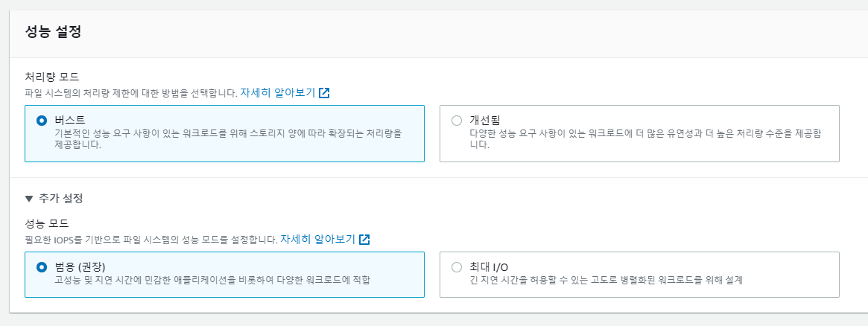
Task: Choose the 최대 I/O option title
Action: coord(489,267)
